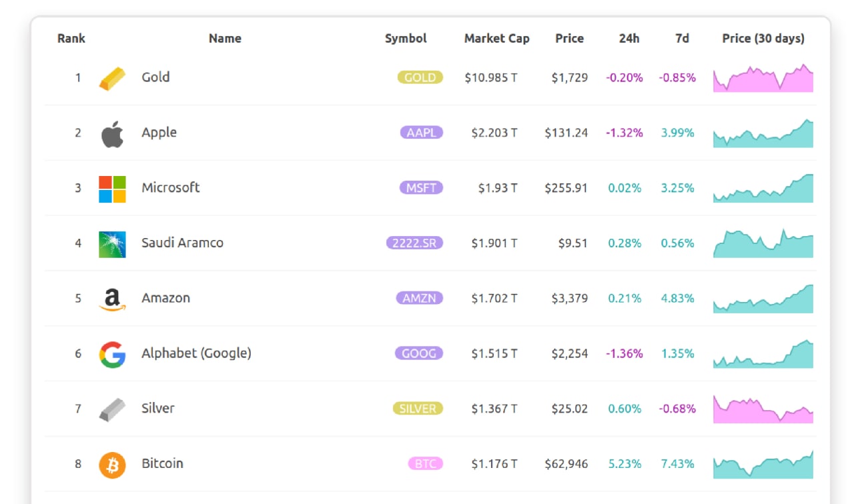The height and width of the screenshot is (504, 854).
Task: Click Saudi Aramco price $9.51
Action: [573, 243]
